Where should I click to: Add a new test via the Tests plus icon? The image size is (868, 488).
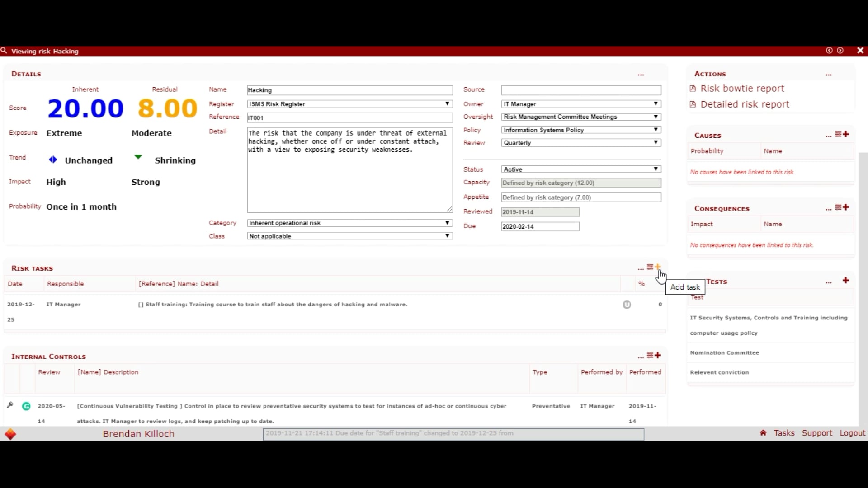tap(845, 280)
